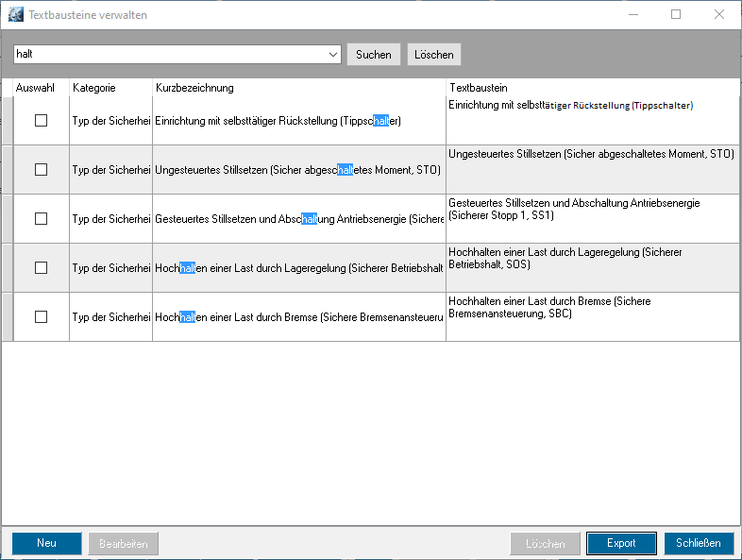Sort by the Kategorie column header
The image size is (742, 560).
coord(110,88)
